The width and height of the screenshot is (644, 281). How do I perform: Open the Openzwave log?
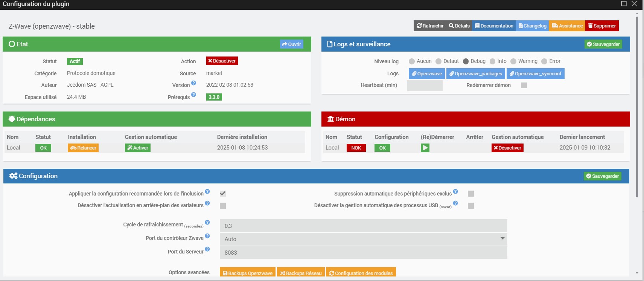click(x=427, y=73)
